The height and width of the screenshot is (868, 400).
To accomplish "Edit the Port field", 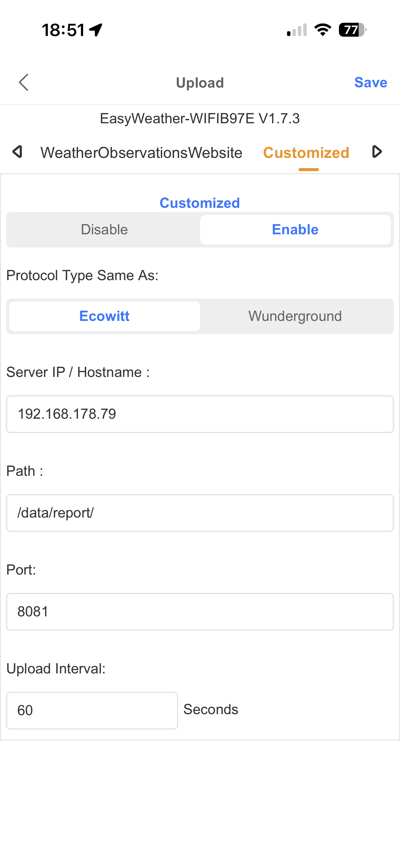I will [200, 612].
